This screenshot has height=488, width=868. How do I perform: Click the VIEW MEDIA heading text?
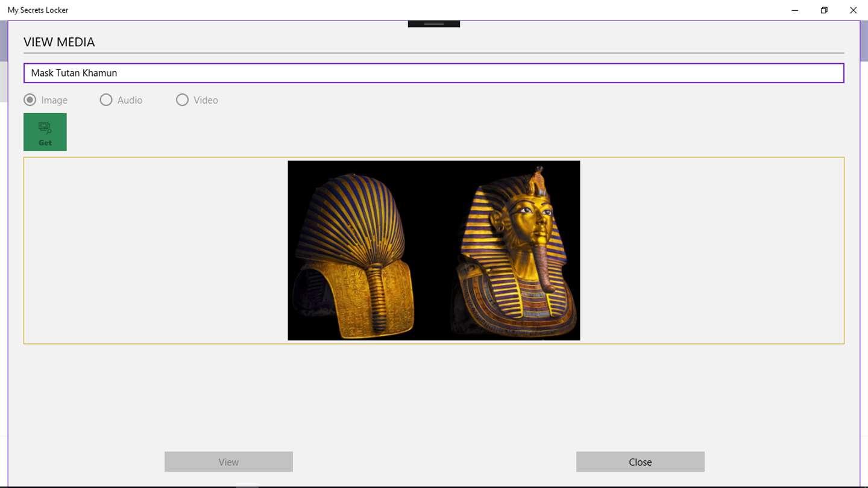pyautogui.click(x=59, y=42)
